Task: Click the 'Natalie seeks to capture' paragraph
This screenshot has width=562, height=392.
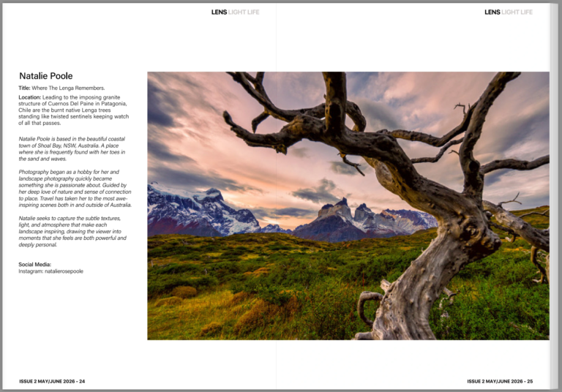Action: [72, 232]
